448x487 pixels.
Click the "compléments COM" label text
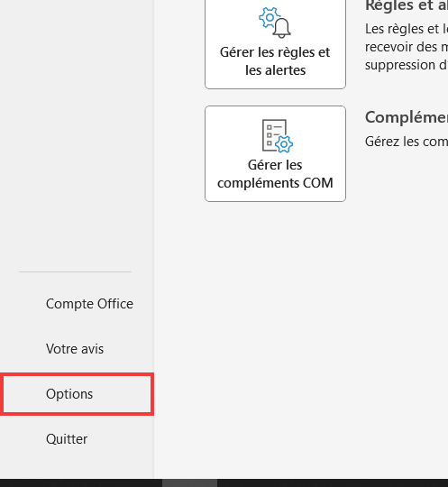click(x=276, y=183)
